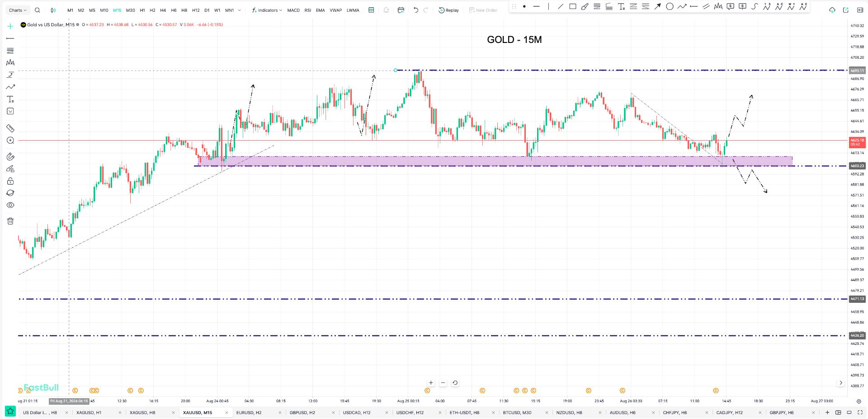Viewport: 868px width, 419px height.
Task: Select the diagonal trend line tool
Action: (x=561, y=6)
